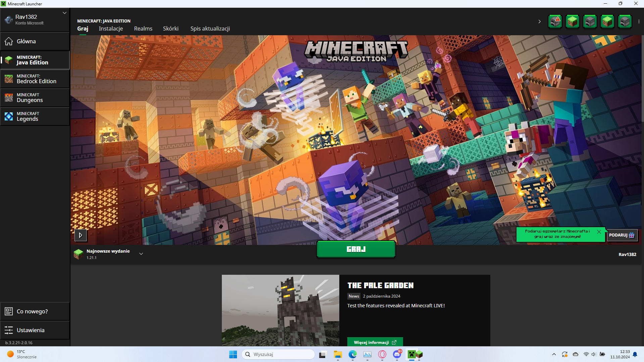The image size is (644, 362).
Task: Click the green GRAJ play button
Action: [x=356, y=249]
